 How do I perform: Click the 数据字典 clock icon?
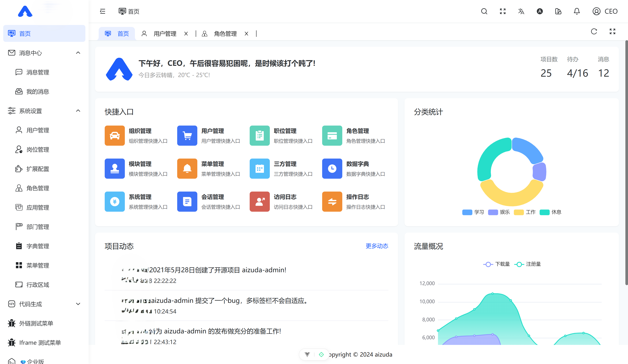pos(332,169)
